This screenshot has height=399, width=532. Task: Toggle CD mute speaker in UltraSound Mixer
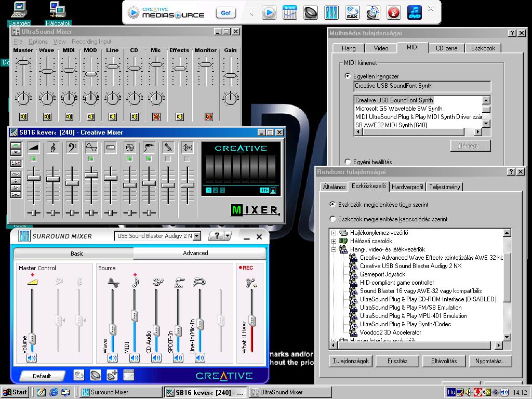(x=135, y=117)
